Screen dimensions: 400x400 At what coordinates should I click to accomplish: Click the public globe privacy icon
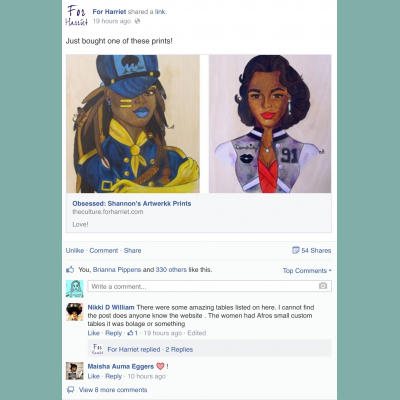pyautogui.click(x=137, y=21)
